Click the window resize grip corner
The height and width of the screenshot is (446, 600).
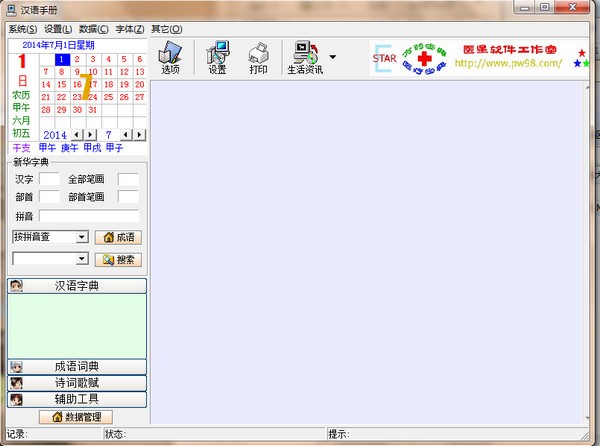pos(585,436)
